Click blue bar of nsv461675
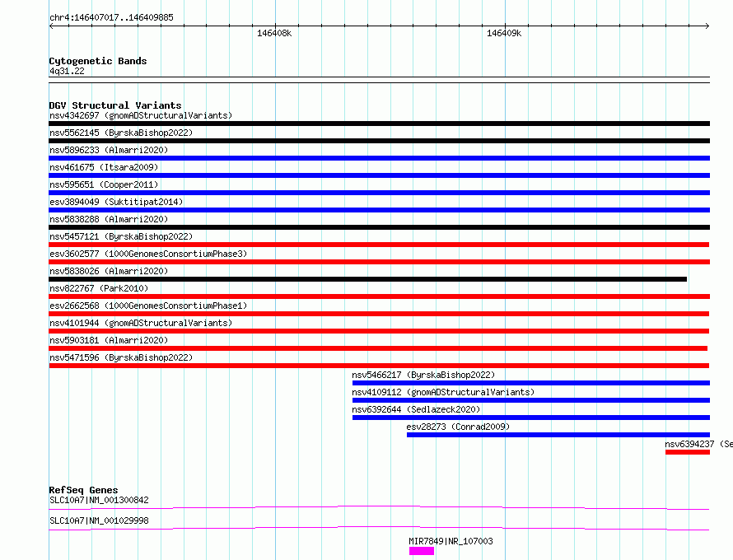Screen dimensions: 733x560 pyautogui.click(x=379, y=175)
